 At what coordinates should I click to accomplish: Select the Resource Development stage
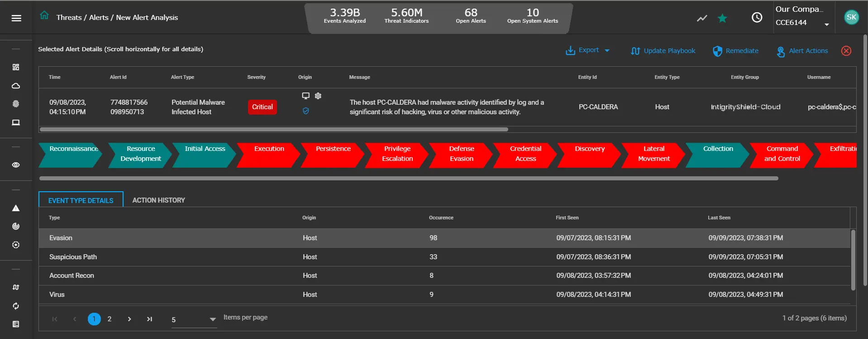(140, 155)
